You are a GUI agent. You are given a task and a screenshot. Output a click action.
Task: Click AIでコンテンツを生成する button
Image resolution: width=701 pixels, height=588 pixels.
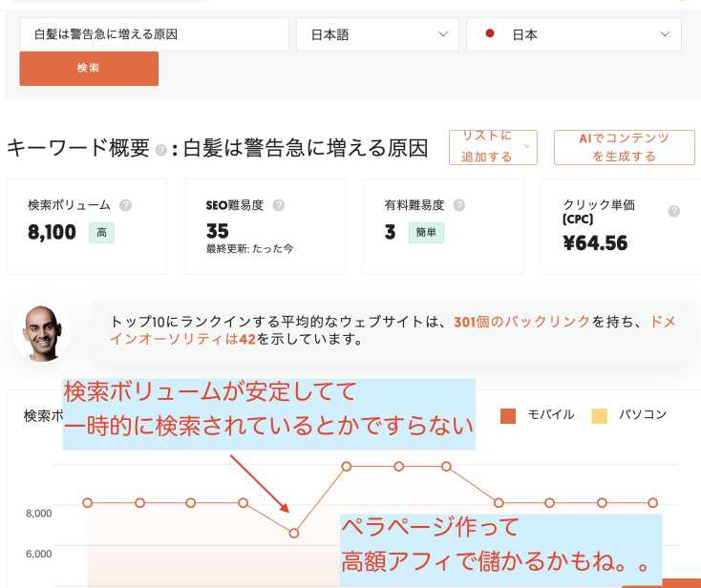point(624,147)
